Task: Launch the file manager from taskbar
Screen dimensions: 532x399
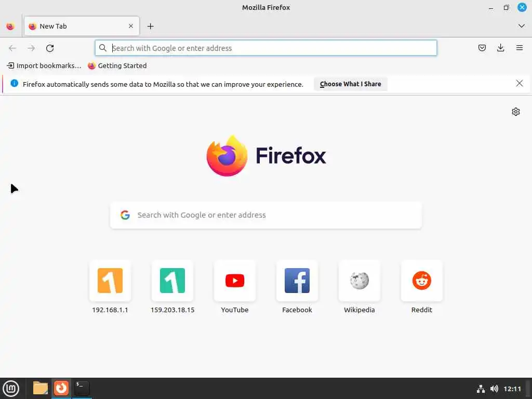Action: [x=41, y=388]
